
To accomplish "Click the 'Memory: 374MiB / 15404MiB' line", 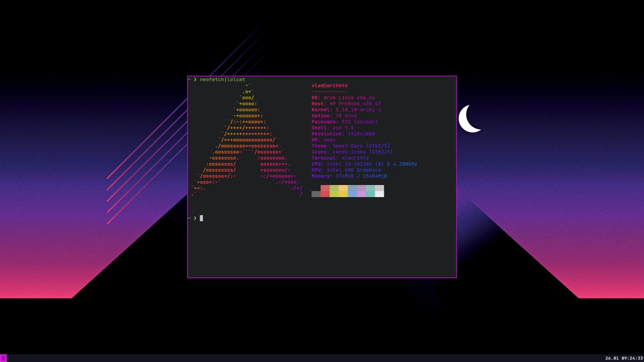I will coord(349,176).
